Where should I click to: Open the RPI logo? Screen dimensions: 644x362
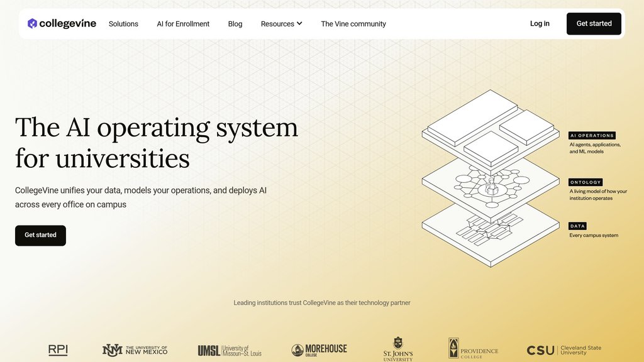[x=58, y=350]
